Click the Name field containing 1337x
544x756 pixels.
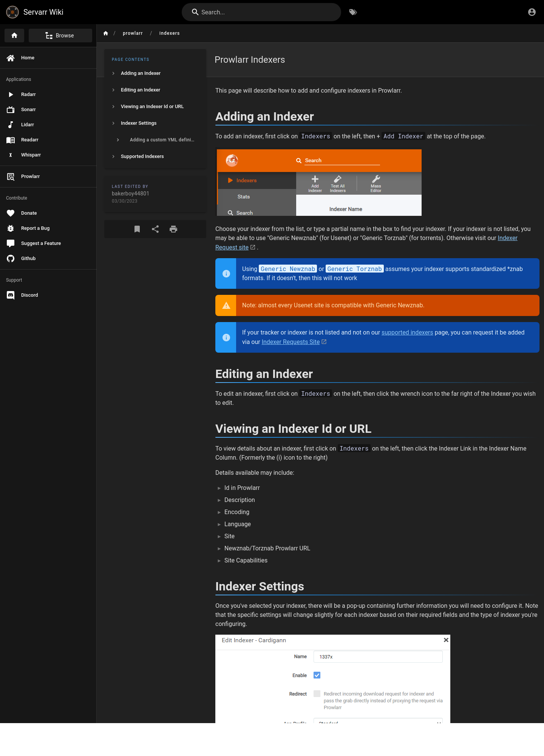pyautogui.click(x=378, y=657)
